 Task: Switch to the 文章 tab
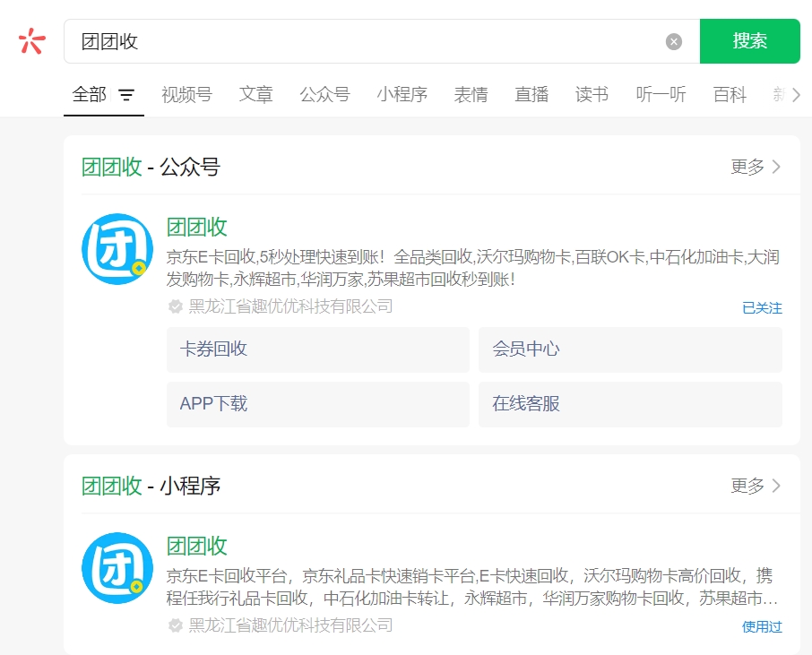tap(255, 95)
